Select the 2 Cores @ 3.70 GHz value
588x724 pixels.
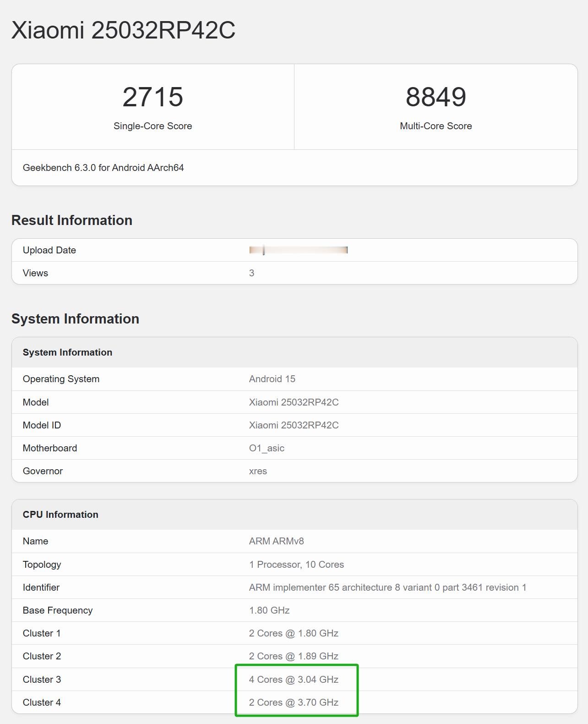point(294,702)
